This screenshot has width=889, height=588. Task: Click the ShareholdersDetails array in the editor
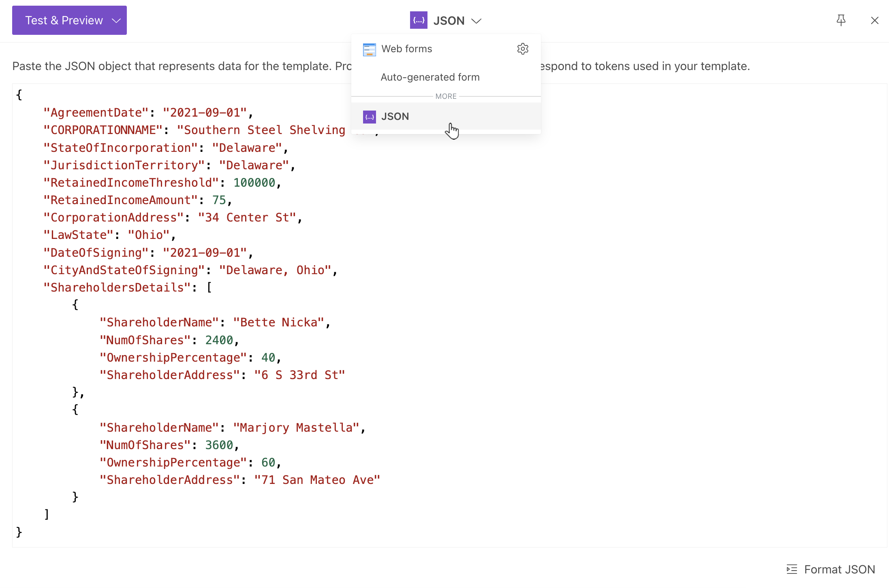117,287
